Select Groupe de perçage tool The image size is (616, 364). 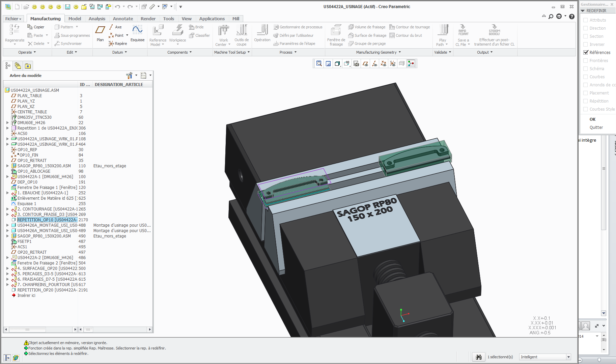tap(367, 44)
